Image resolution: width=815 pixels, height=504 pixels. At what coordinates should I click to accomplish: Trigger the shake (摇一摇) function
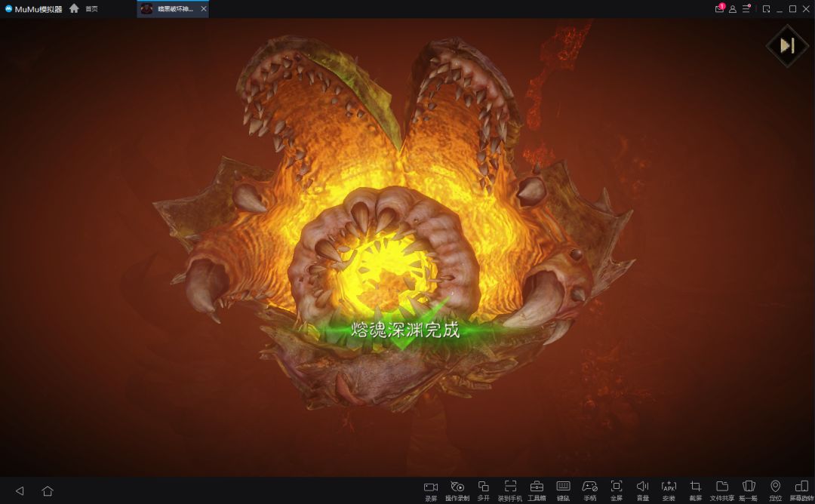[749, 490]
